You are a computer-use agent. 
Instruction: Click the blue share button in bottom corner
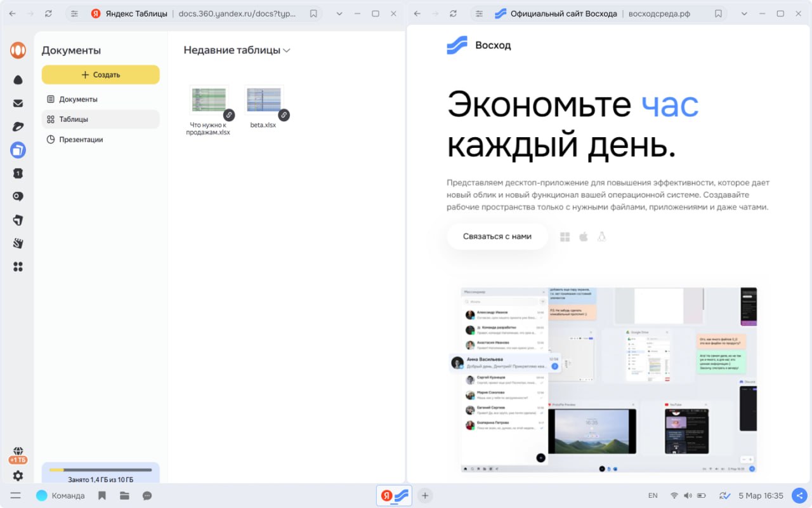click(799, 495)
